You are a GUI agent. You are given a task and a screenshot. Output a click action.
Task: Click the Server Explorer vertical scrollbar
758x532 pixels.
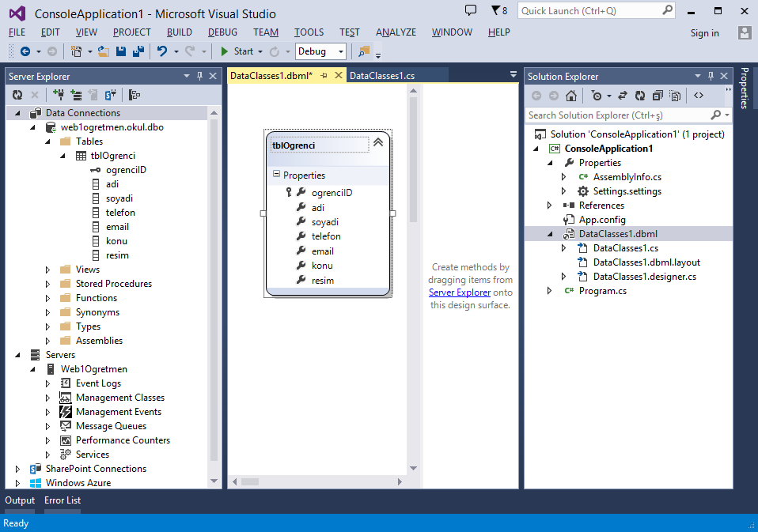coord(214,289)
